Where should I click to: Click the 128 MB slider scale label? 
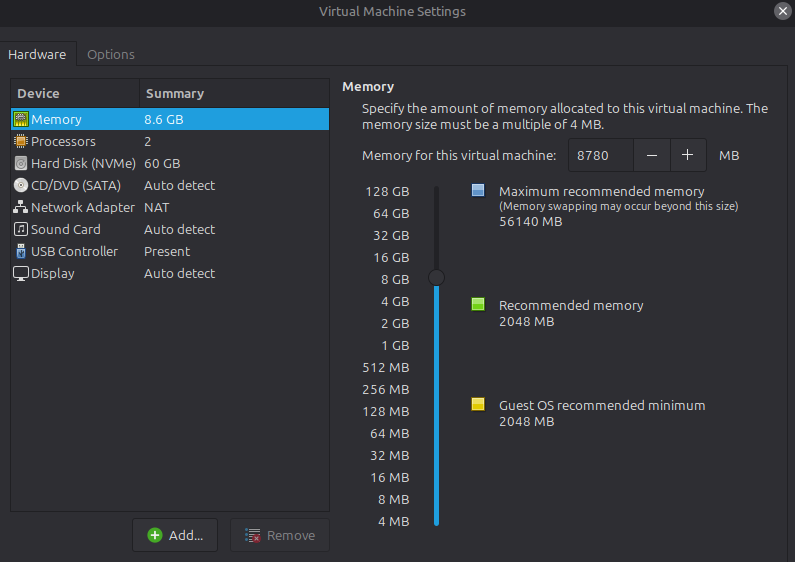[386, 411]
